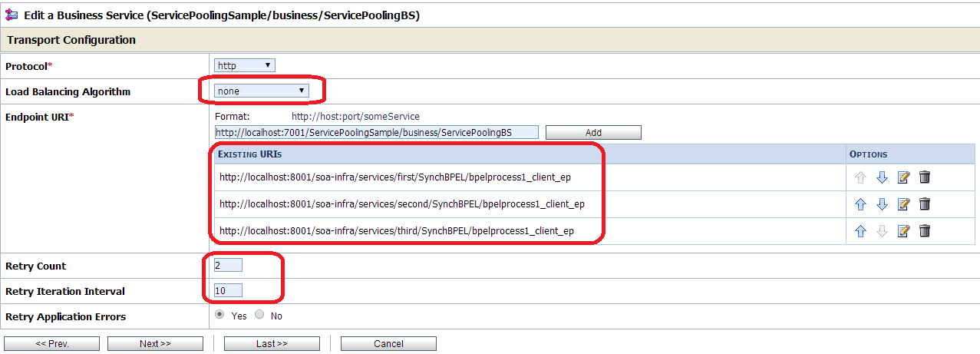Viewport: 980px width, 354px height.
Task: Click into the Retry Count field
Action: [228, 266]
